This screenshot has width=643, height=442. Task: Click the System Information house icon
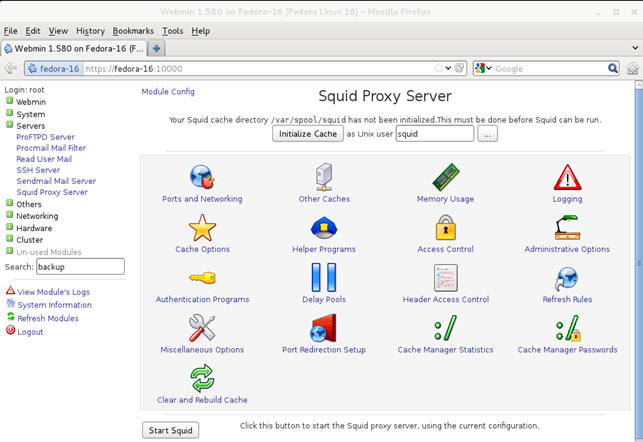coord(10,304)
